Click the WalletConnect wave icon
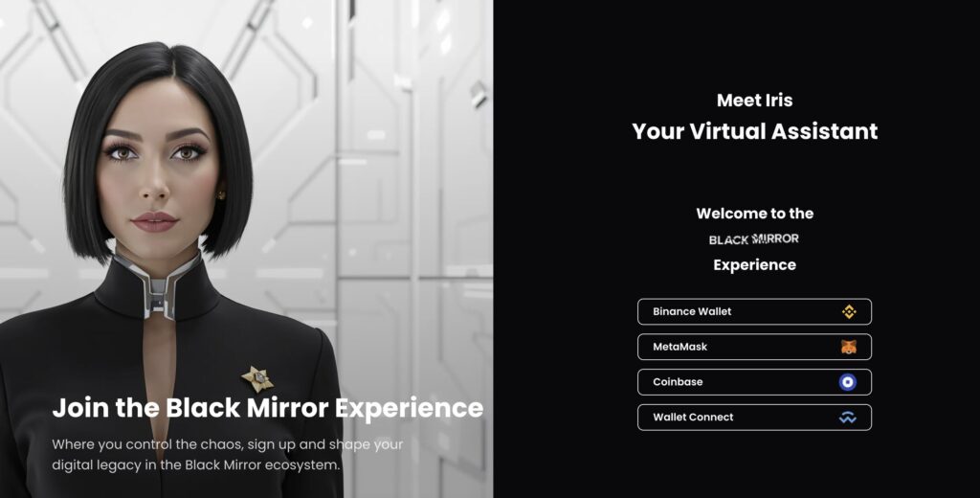Screen dimensions: 980x498 848,418
